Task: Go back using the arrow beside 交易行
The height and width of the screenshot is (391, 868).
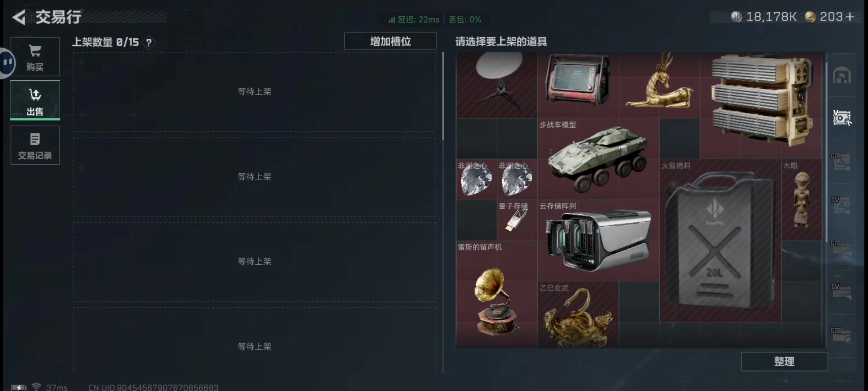Action: click(19, 17)
